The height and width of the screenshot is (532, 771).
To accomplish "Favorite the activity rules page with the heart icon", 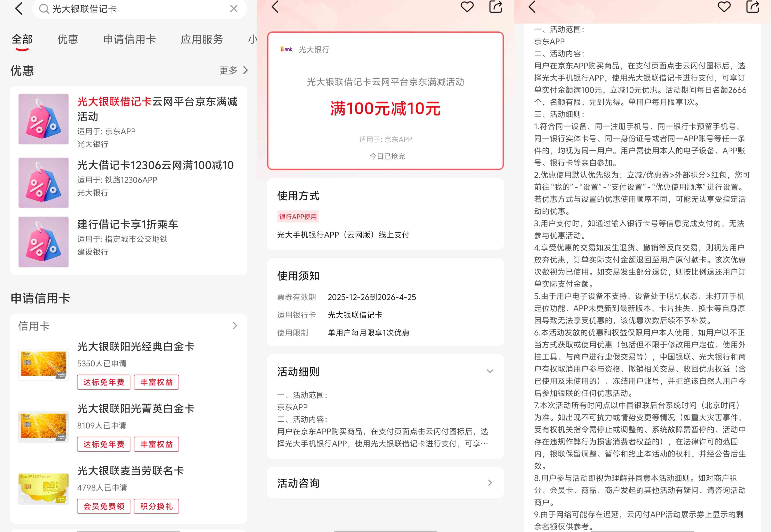I will (724, 7).
